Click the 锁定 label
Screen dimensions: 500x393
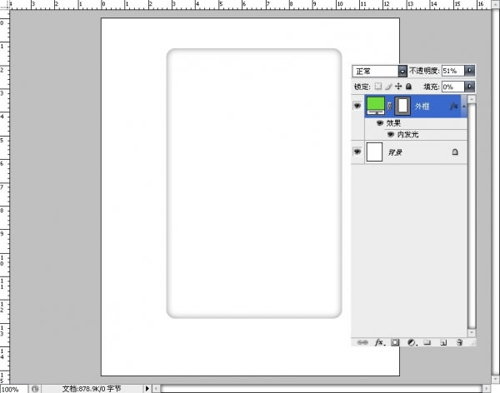[x=362, y=87]
